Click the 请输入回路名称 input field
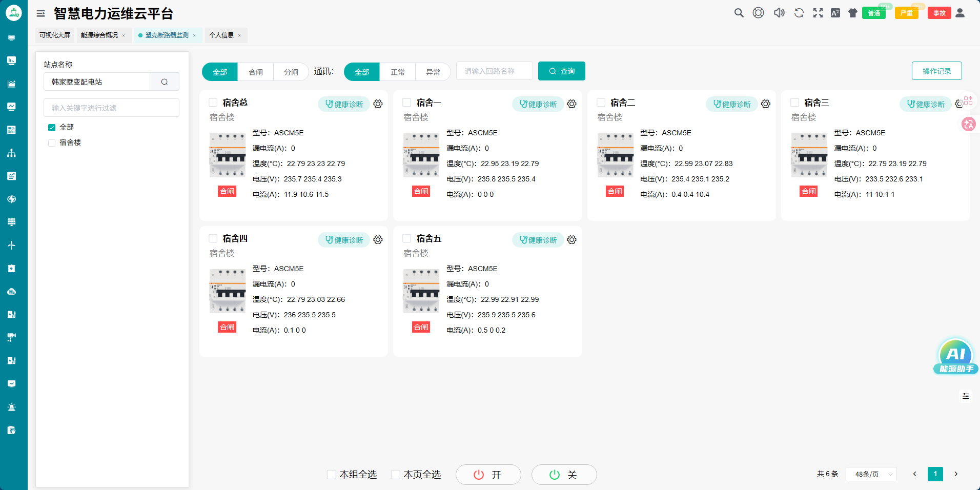 [x=494, y=71]
